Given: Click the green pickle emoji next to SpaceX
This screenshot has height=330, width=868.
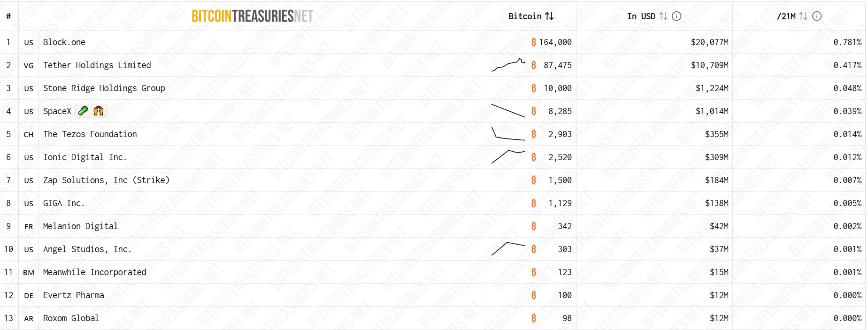Looking at the screenshot, I should click(x=83, y=111).
